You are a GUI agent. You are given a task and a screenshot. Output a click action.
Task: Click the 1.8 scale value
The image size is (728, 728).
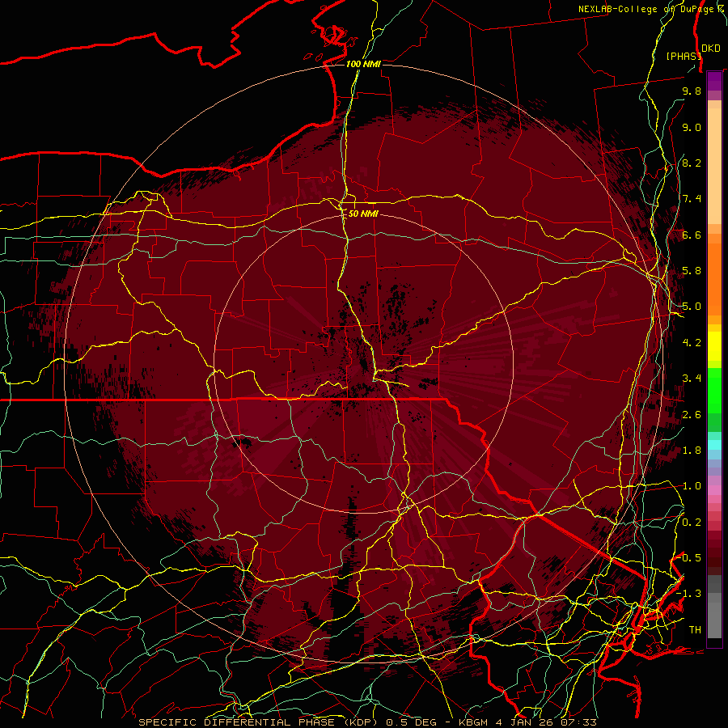click(x=692, y=451)
